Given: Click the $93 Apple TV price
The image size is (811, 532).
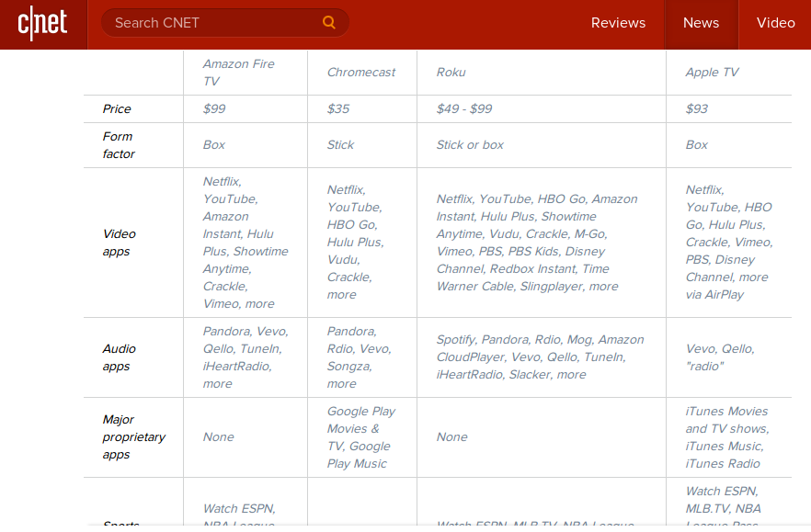Looking at the screenshot, I should coord(697,109).
